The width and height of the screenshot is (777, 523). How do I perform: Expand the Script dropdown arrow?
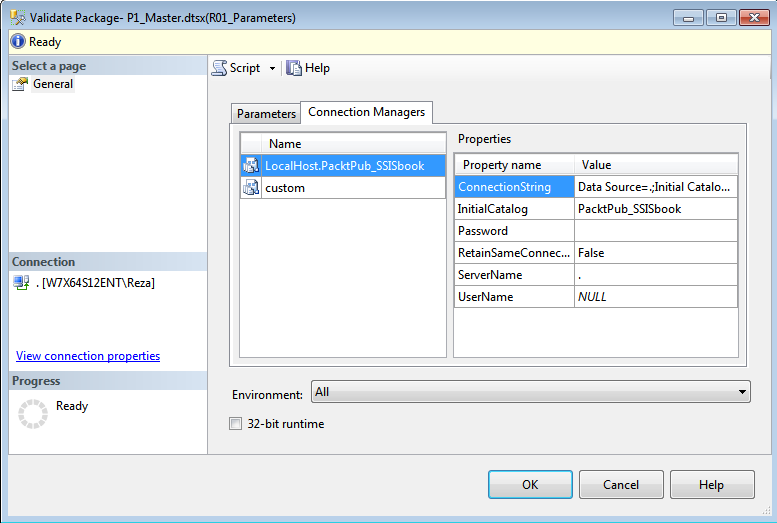(x=272, y=69)
